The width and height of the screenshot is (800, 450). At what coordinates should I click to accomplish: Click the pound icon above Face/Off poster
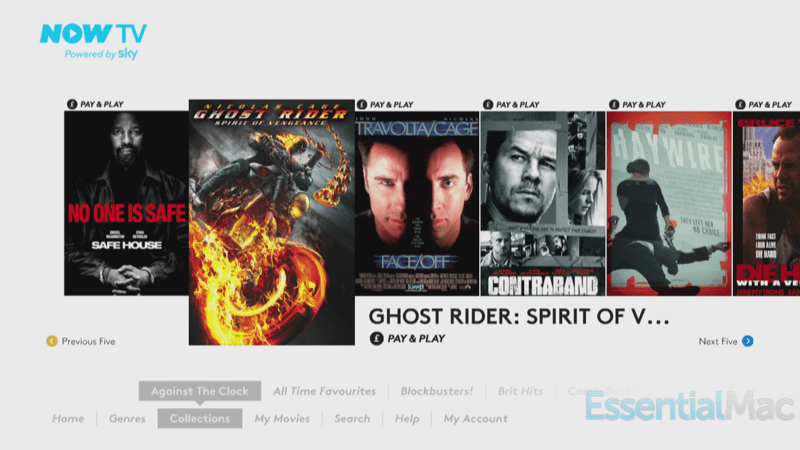point(362,104)
